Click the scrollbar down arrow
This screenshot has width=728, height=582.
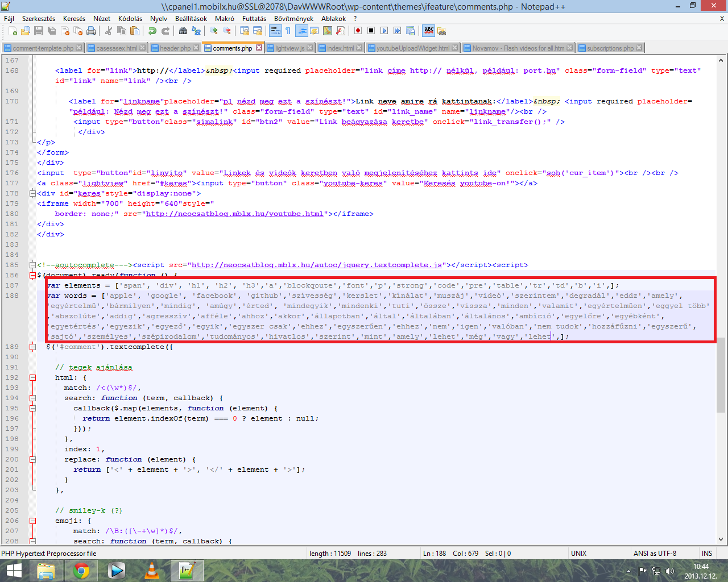pyautogui.click(x=721, y=539)
